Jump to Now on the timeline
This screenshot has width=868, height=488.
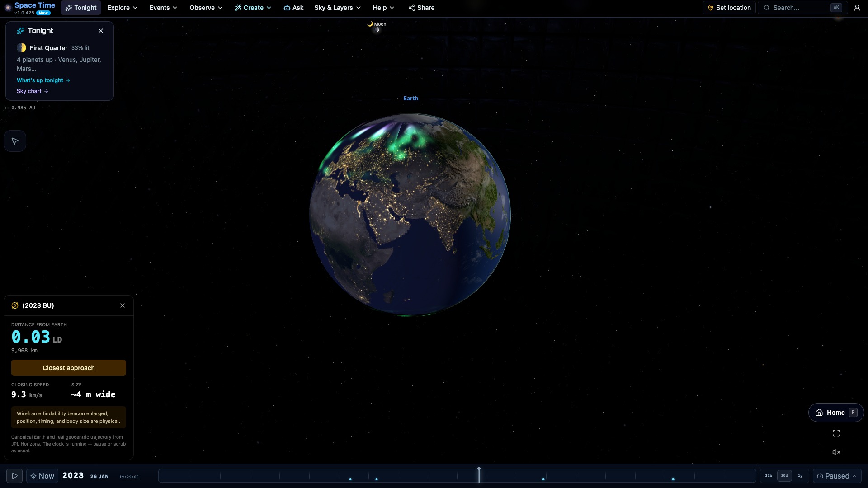(42, 476)
